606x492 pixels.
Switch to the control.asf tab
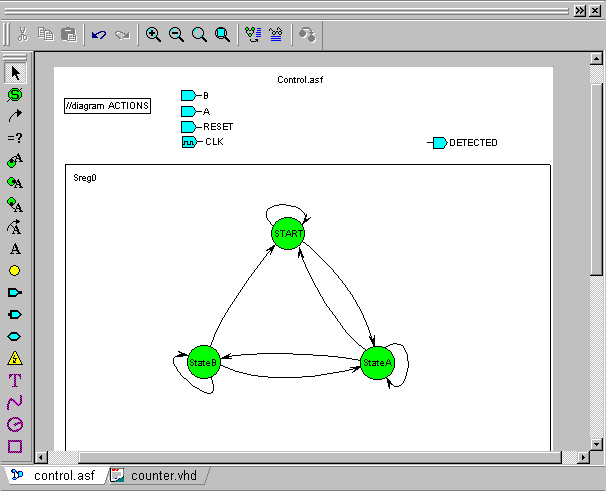pyautogui.click(x=58, y=475)
